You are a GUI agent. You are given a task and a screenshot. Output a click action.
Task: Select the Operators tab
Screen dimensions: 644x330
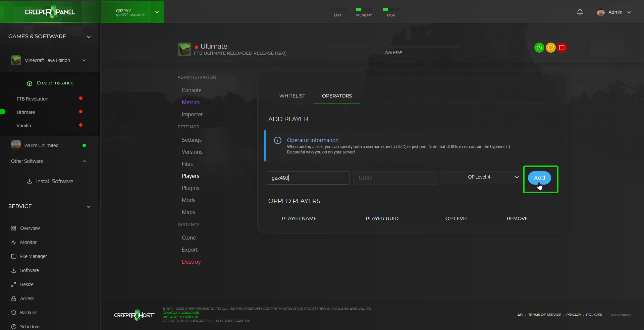[337, 96]
